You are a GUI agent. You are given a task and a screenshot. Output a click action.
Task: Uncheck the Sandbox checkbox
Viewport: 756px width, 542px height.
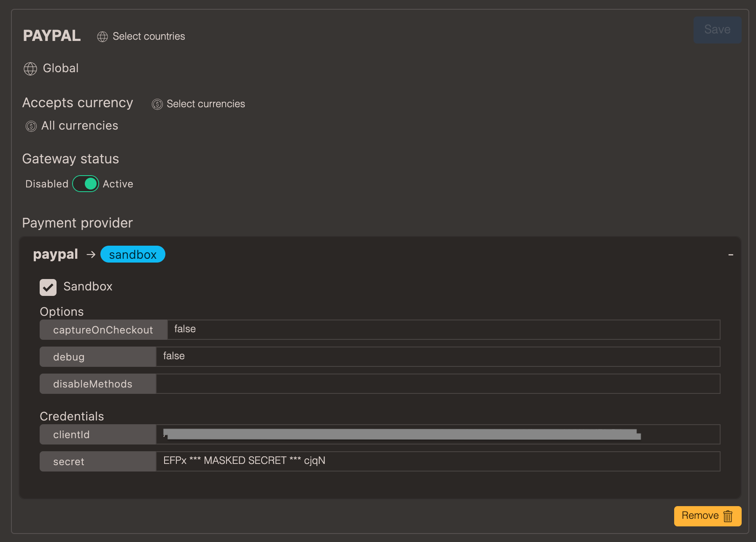pos(48,287)
